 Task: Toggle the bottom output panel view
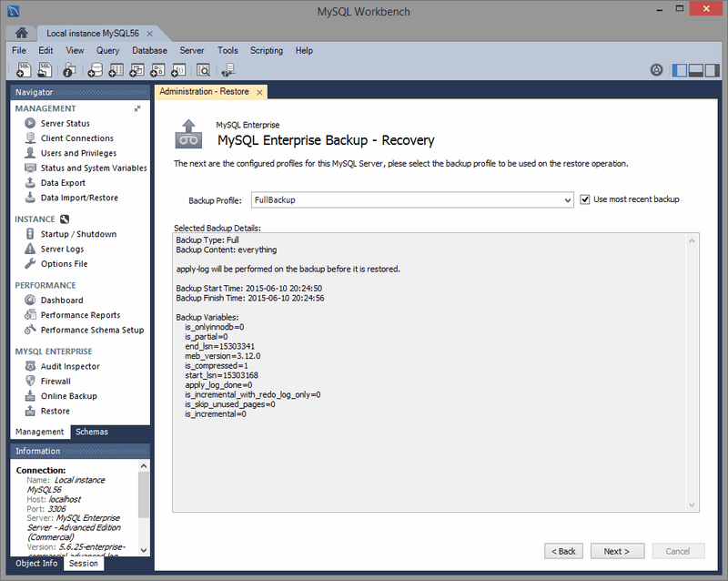(695, 70)
